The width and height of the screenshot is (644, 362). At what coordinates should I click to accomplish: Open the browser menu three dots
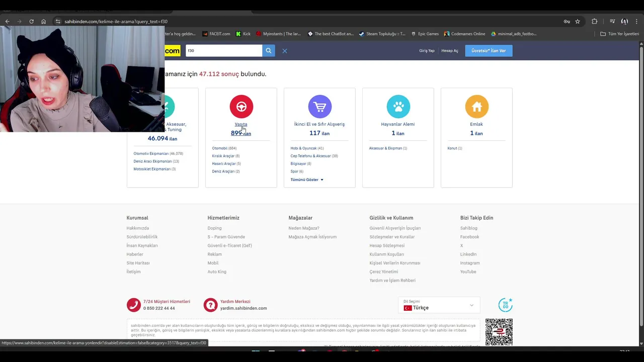[x=636, y=22]
